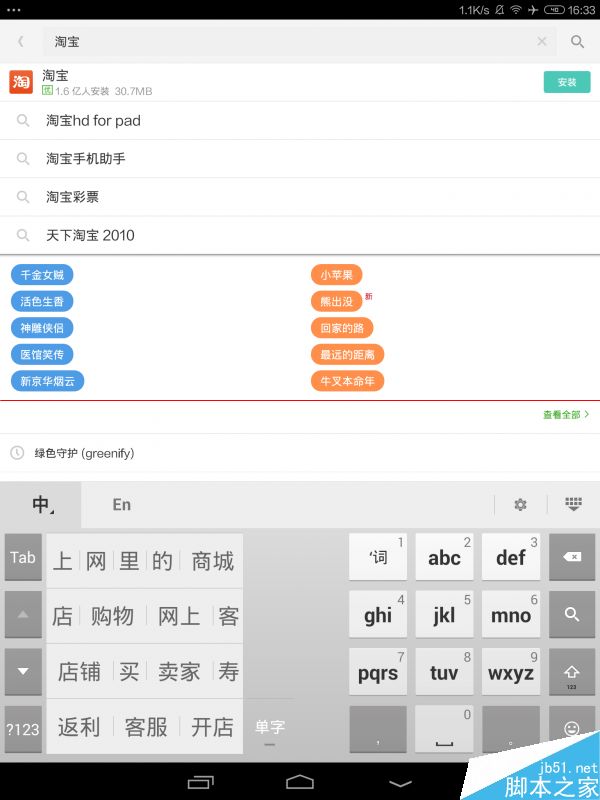Select suggestion 淘宝hd for pad
This screenshot has height=800, width=600.
300,120
